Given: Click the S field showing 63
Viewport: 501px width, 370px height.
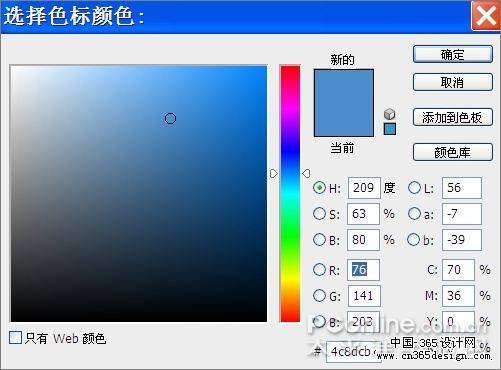Looking at the screenshot, I should (363, 214).
